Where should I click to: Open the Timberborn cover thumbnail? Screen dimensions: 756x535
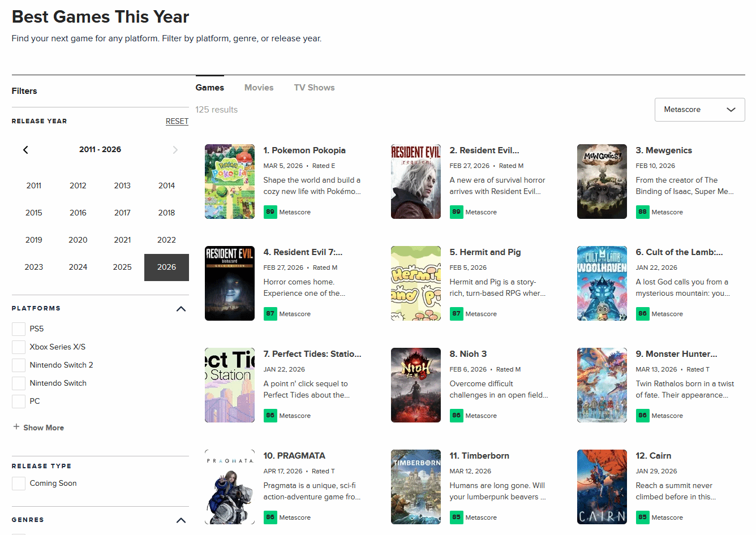coord(415,487)
